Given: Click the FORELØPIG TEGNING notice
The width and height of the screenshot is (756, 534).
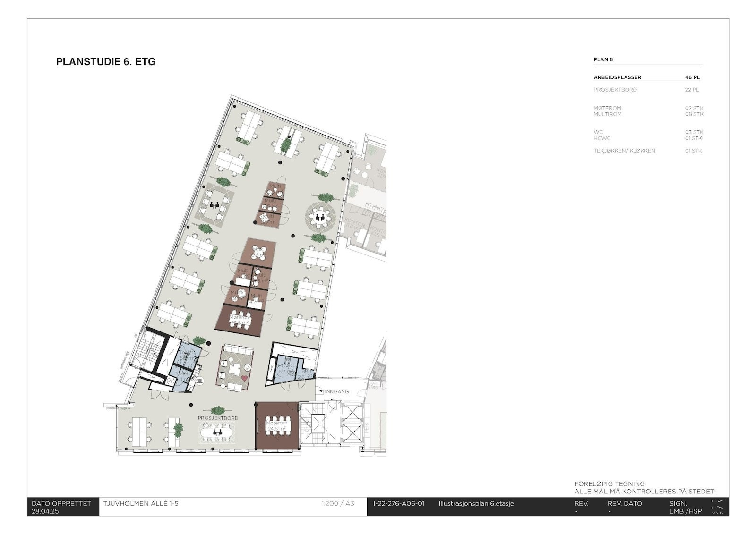Looking at the screenshot, I should (x=610, y=484).
